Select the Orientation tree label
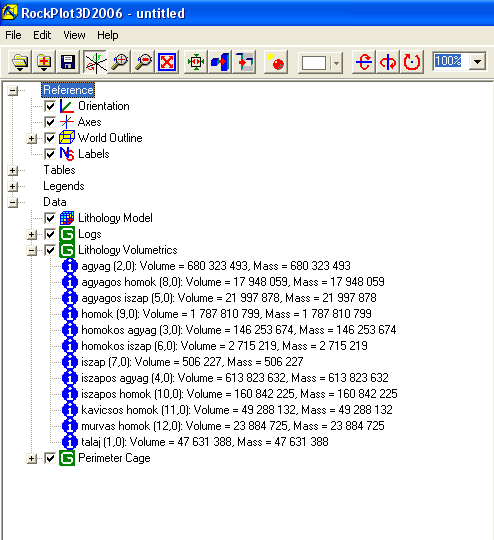 [104, 106]
